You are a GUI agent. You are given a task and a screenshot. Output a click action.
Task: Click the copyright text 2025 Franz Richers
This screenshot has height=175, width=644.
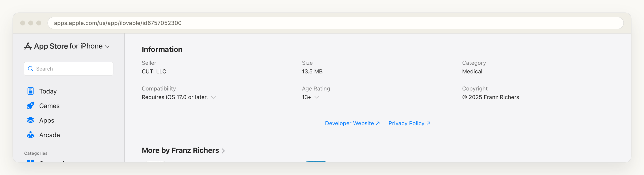(x=491, y=97)
